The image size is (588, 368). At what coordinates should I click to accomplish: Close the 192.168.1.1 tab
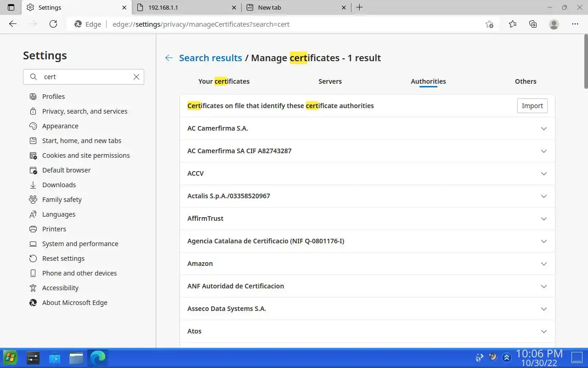(234, 7)
